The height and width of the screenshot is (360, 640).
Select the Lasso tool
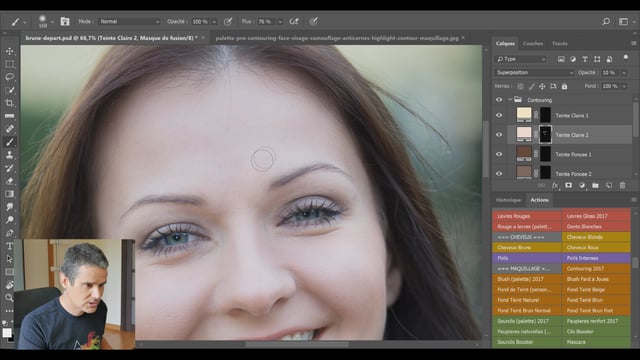click(x=9, y=77)
